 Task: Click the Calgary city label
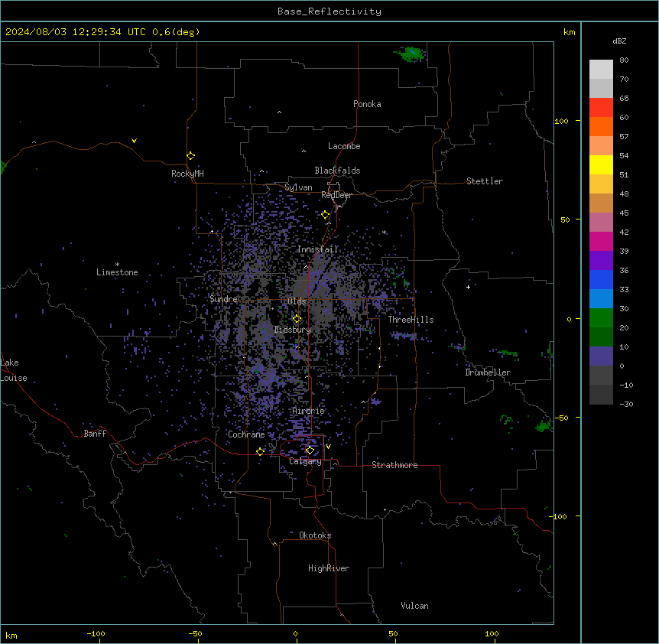click(306, 461)
